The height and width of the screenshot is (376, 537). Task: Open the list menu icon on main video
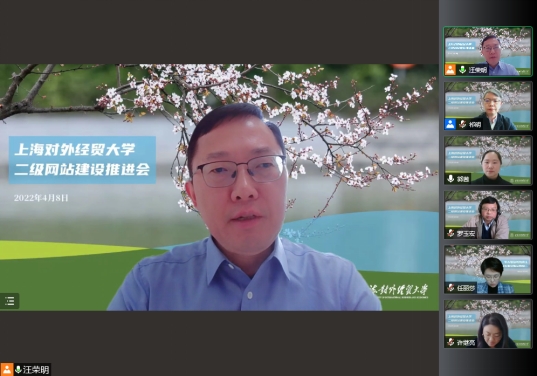(x=10, y=301)
